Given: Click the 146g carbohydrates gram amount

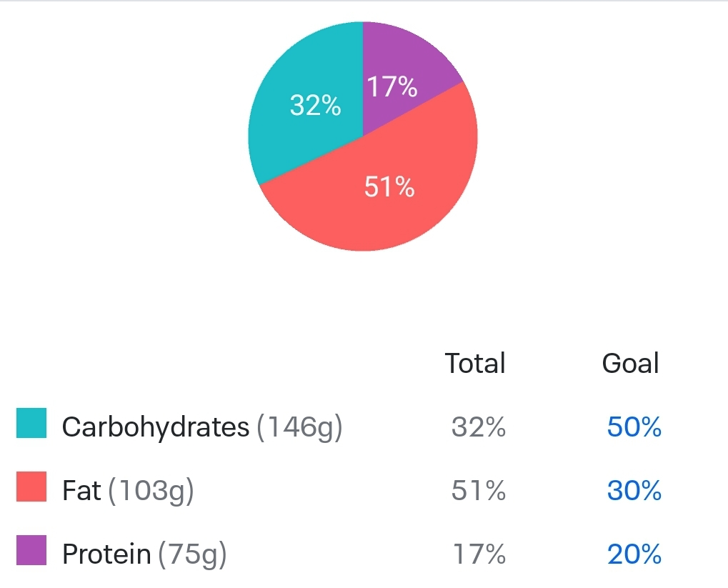Looking at the screenshot, I should pos(299,427).
